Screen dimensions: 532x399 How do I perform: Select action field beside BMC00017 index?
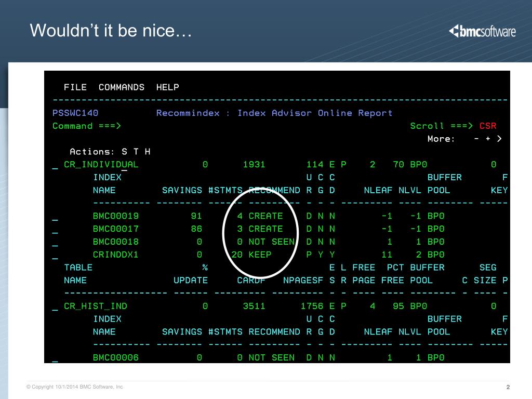tap(55, 232)
